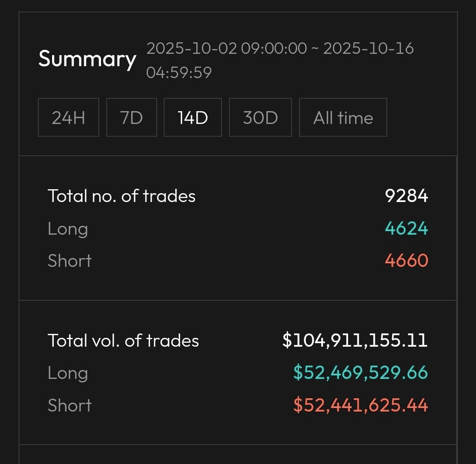The width and height of the screenshot is (476, 464).
Task: Click Short label under Total no. of trades
Action: coord(70,261)
